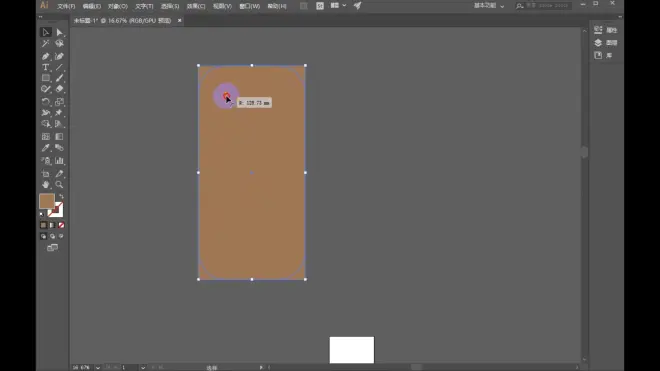Pick the Column Graph tool
The image size is (660, 371).
[59, 160]
